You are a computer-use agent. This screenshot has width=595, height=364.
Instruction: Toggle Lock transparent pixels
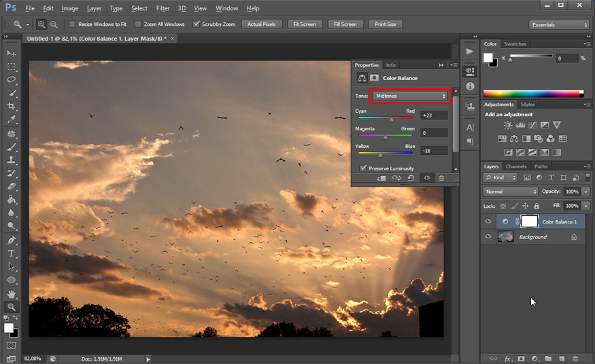pos(503,206)
